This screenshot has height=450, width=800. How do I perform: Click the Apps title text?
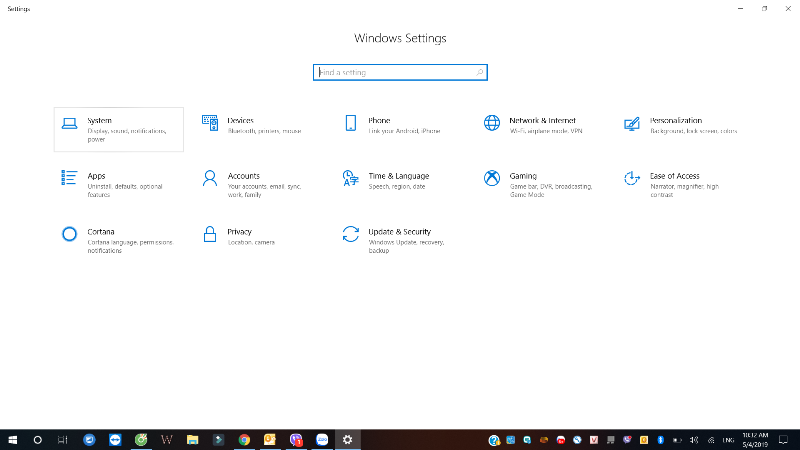pyautogui.click(x=96, y=176)
